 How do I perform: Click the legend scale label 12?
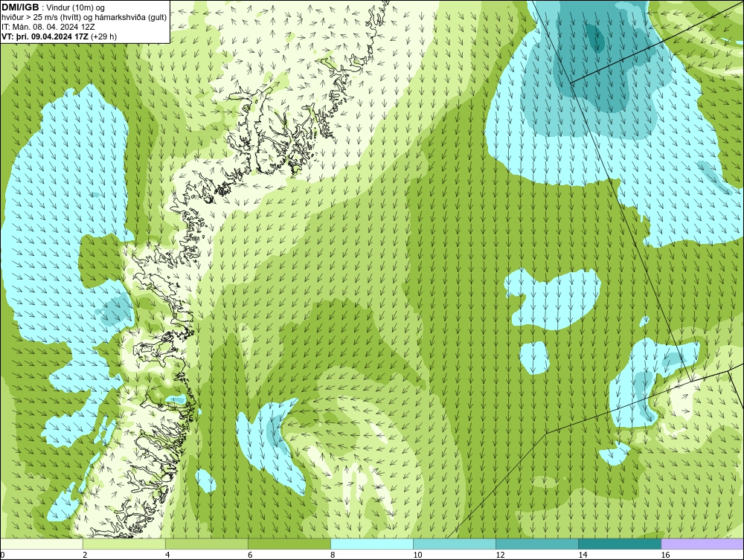point(500,555)
